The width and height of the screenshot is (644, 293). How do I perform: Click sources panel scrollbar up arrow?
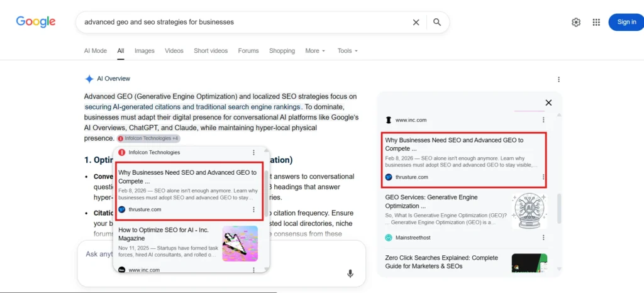click(558, 115)
